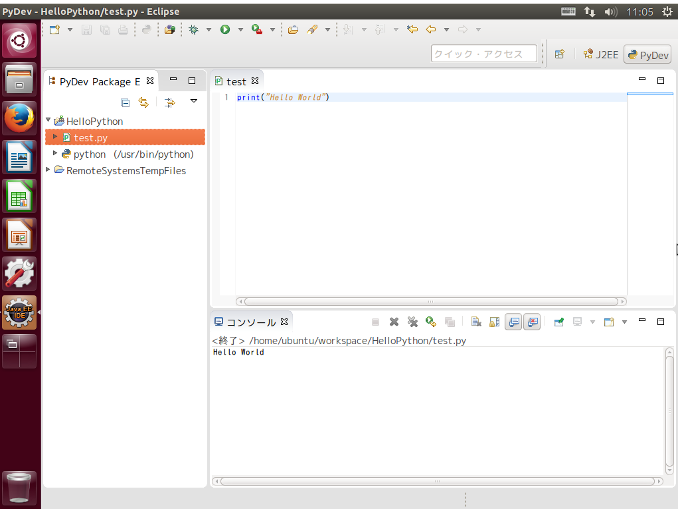Click the New wizard toolbar icon

(x=55, y=29)
